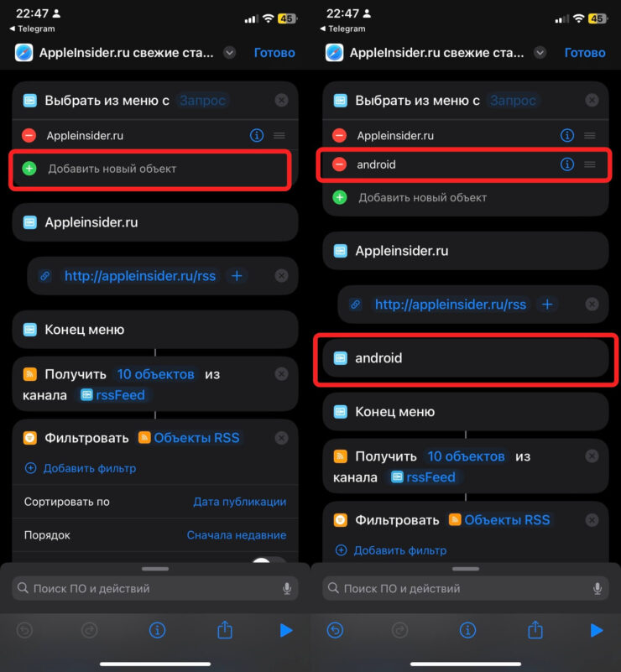Tap the share icon in the left toolbar

[x=225, y=630]
